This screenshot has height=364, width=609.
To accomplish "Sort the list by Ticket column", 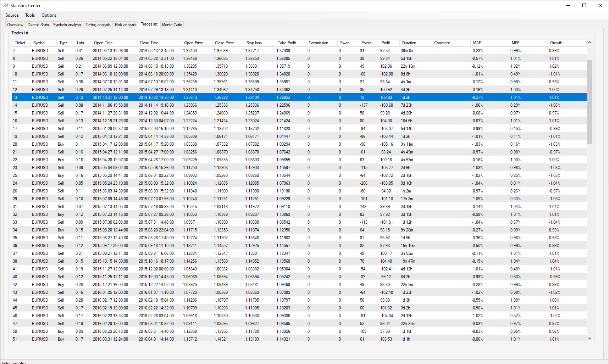I will coord(20,43).
